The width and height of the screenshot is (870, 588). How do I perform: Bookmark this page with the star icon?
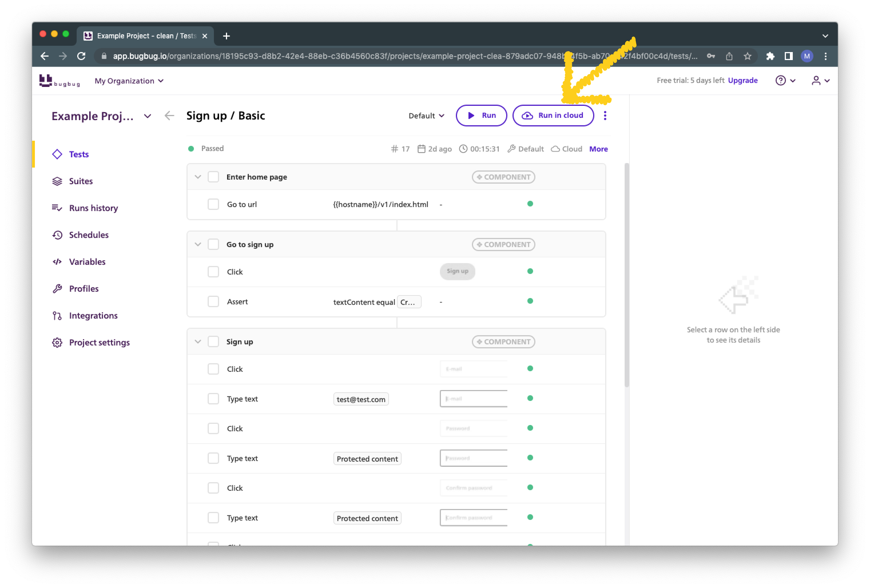748,56
